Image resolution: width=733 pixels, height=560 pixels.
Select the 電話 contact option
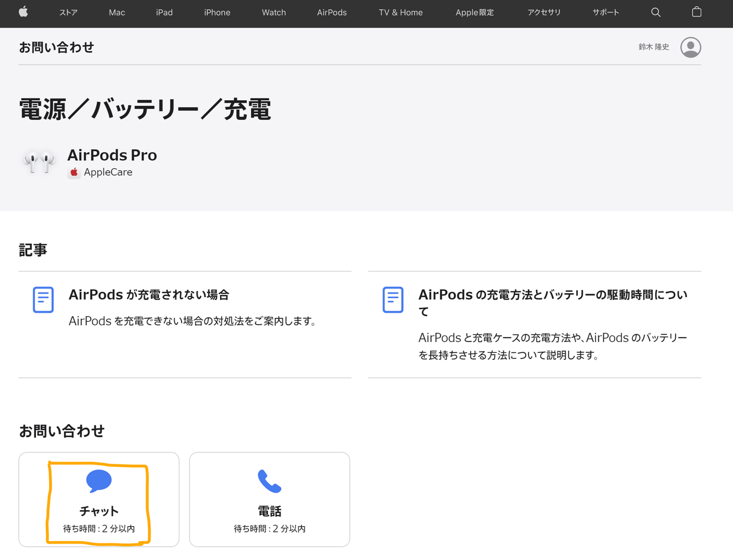270,499
